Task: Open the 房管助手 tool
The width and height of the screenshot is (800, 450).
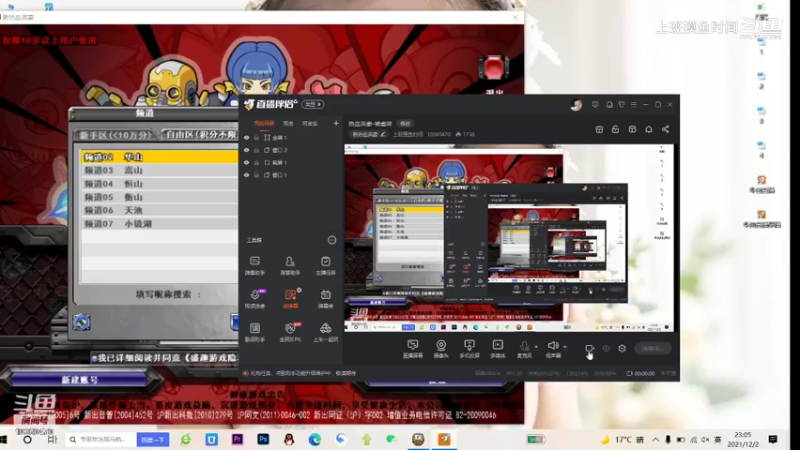Action: pyautogui.click(x=290, y=265)
